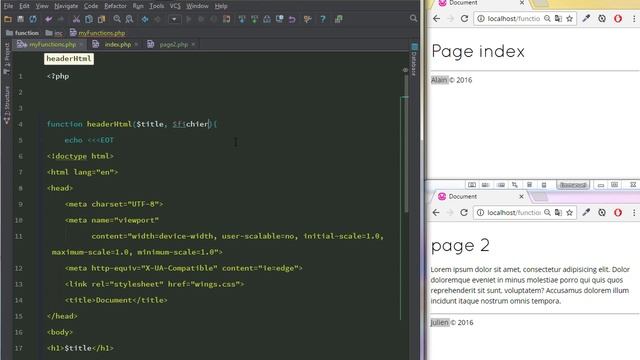Bookmark star in bottom browser window
Viewport: 640px width, 360px height.
(569, 212)
